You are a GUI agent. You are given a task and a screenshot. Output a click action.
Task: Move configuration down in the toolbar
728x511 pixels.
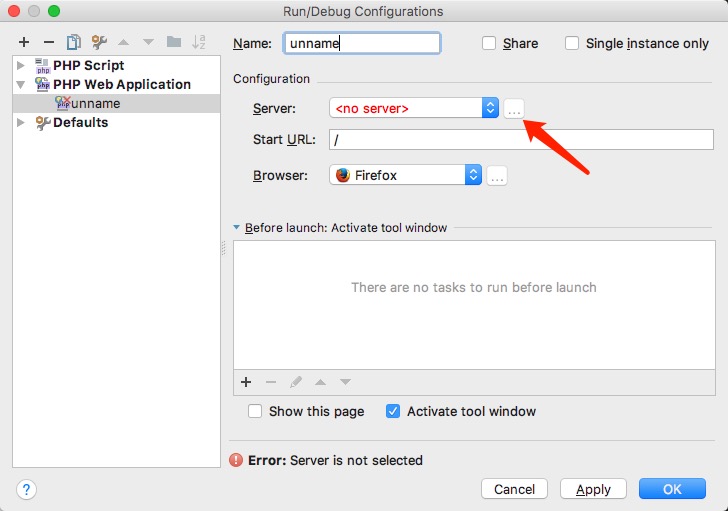pyautogui.click(x=149, y=42)
